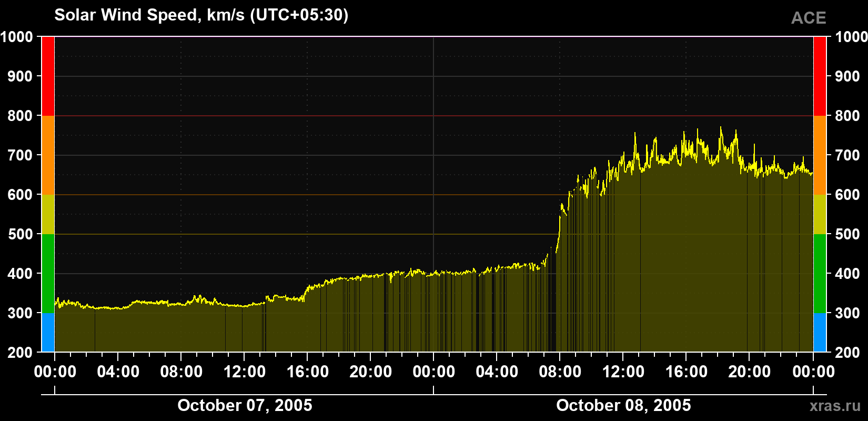Screen dimensions: 868x421
Task: Click the 700 label on the left axis
Action: tap(20, 155)
